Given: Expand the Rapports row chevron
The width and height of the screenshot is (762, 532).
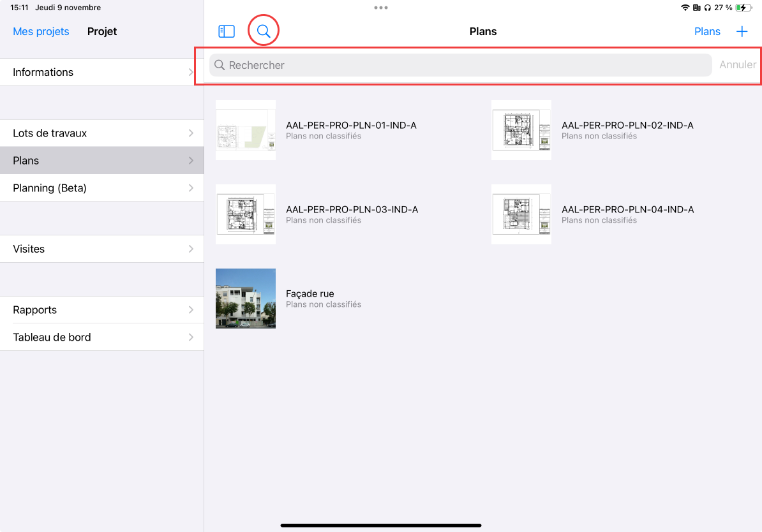Looking at the screenshot, I should click(x=191, y=310).
